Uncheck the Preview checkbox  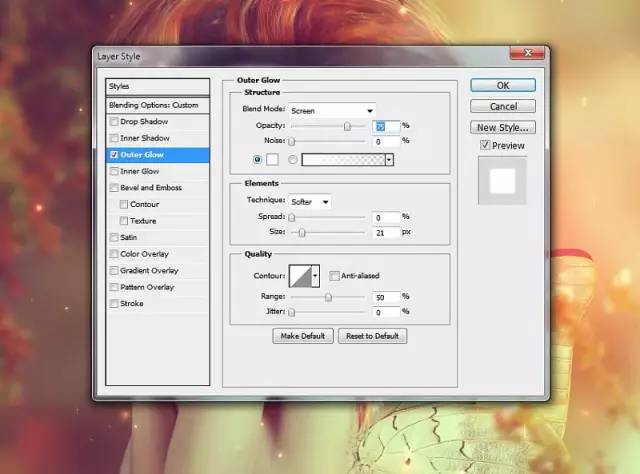[x=485, y=145]
